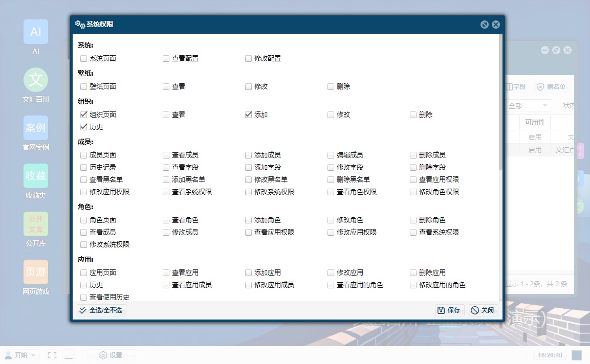The image size is (590, 364).
Task: Uncheck the 添加 checkbox under 组织
Action: [248, 115]
